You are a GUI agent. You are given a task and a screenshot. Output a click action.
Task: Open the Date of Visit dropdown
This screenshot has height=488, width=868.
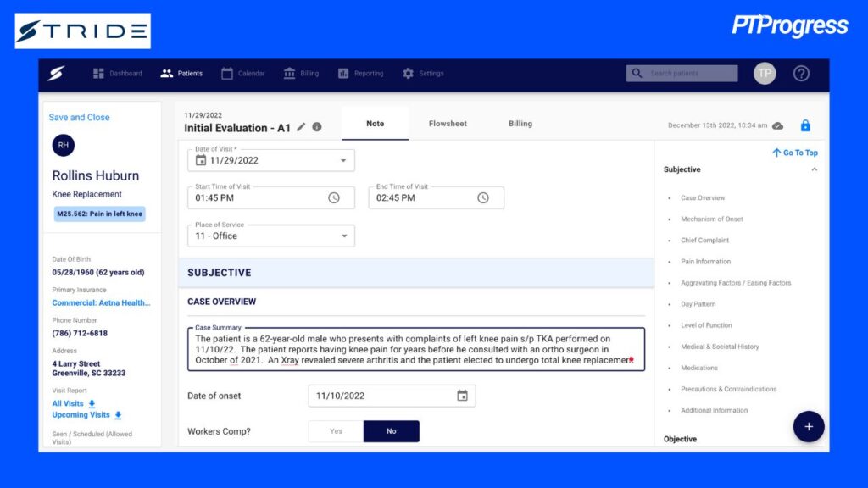(343, 160)
